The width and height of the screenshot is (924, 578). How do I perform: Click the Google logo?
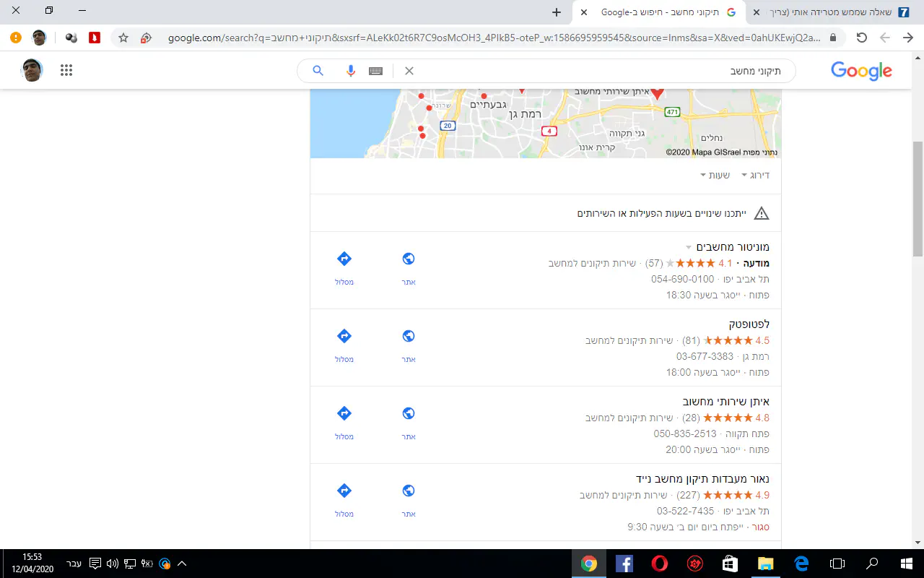(861, 71)
